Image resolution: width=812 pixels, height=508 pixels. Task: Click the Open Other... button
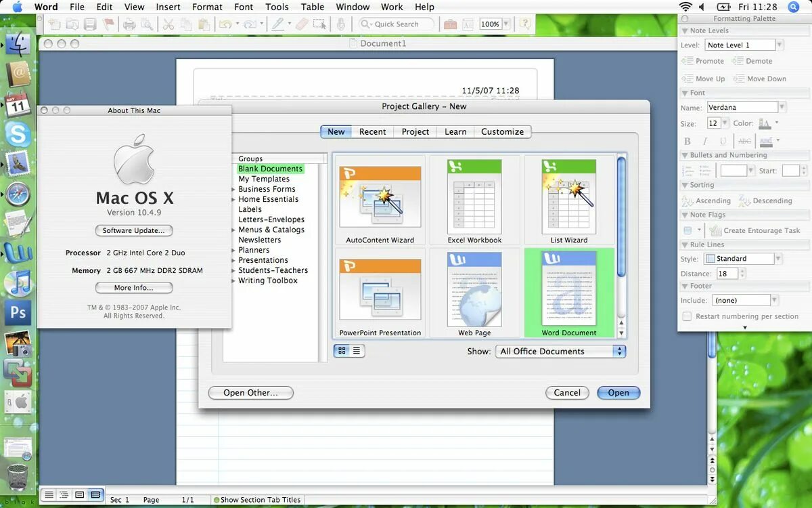(x=250, y=393)
